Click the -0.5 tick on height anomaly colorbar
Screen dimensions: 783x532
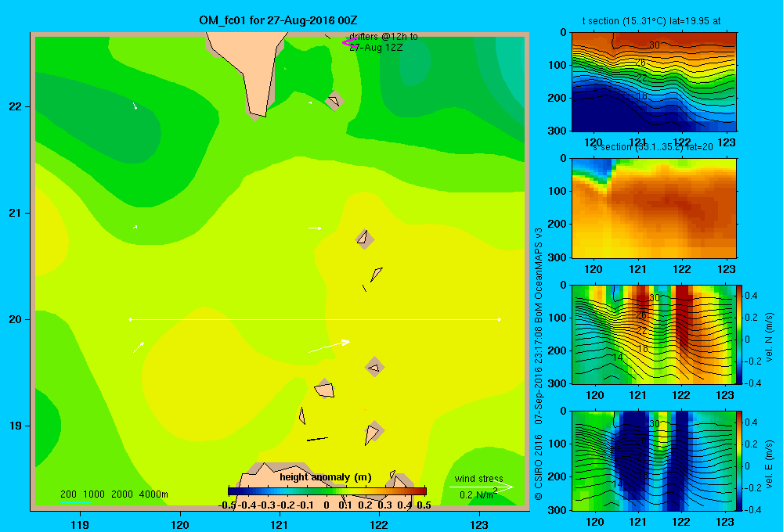coord(227,505)
